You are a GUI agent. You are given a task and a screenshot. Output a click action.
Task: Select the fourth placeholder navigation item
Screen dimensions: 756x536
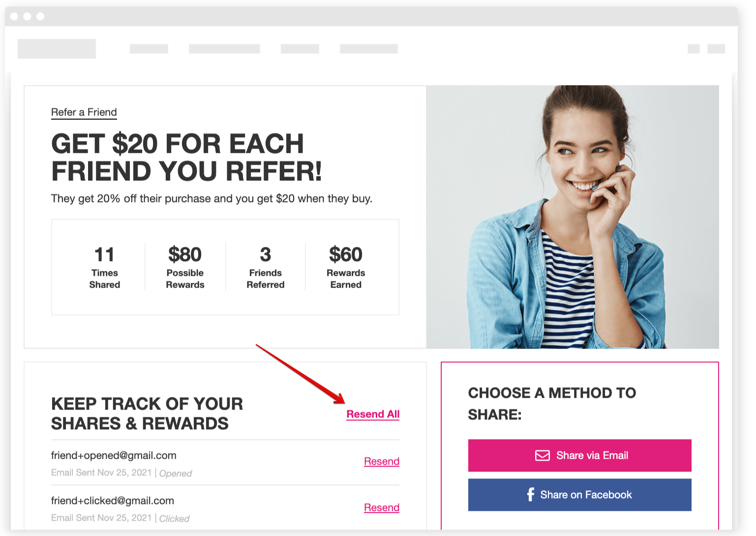click(x=369, y=49)
